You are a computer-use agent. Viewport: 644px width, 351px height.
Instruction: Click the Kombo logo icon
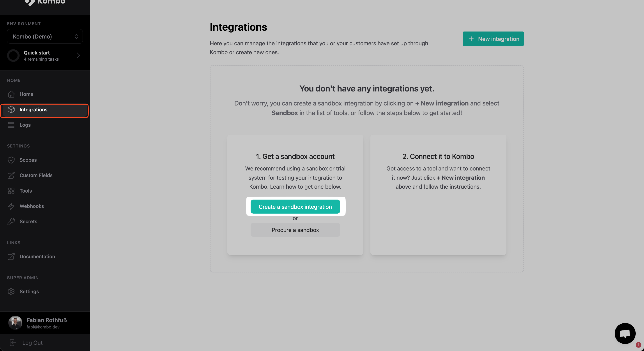(x=30, y=2)
